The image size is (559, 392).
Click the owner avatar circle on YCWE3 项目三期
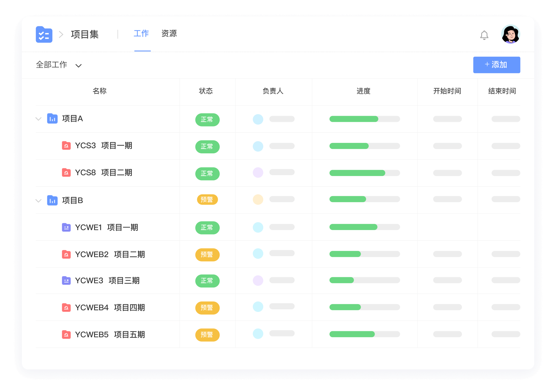(258, 280)
